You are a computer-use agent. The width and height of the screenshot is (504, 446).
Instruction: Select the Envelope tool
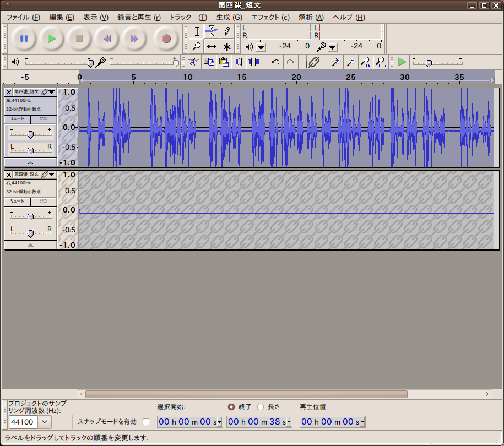coord(212,31)
